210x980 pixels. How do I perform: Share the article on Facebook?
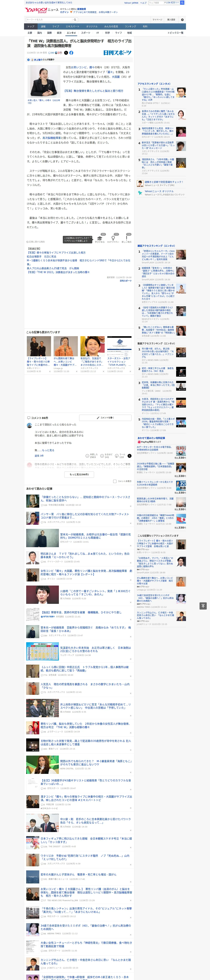71,53
